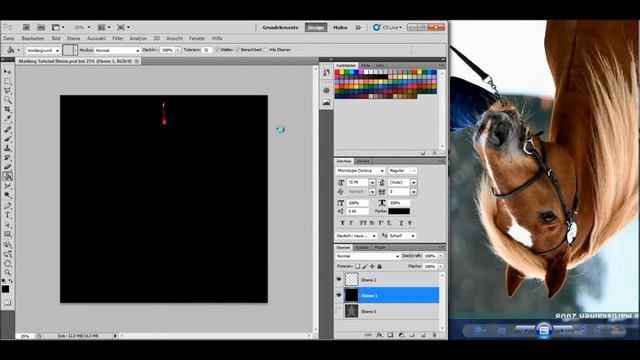Select the Grundelemente workspace
The image size is (640, 360).
coord(280,27)
